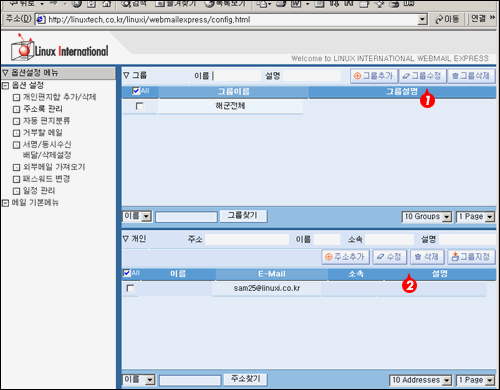Check the 해군전체 group row checkbox

tap(140, 106)
